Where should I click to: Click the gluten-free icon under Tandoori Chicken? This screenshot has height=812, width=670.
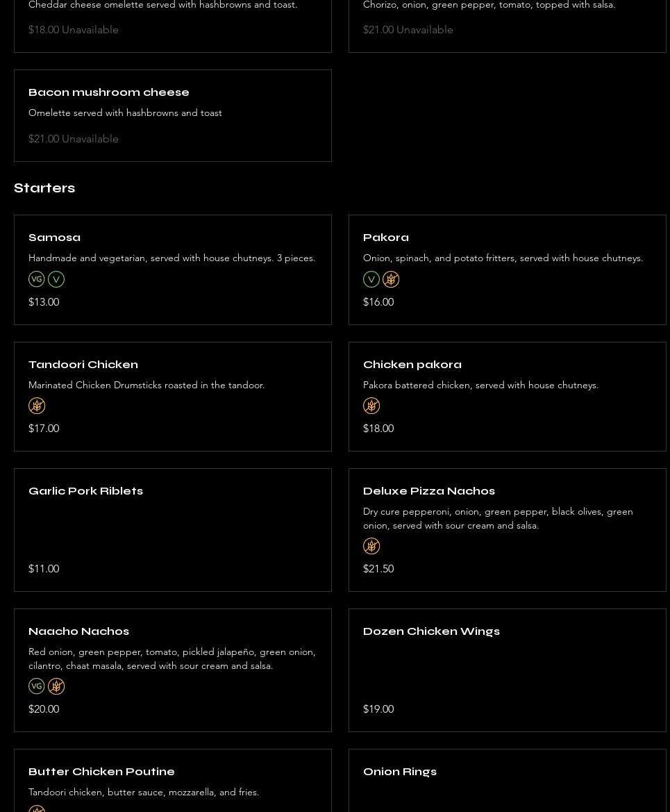[x=37, y=406]
